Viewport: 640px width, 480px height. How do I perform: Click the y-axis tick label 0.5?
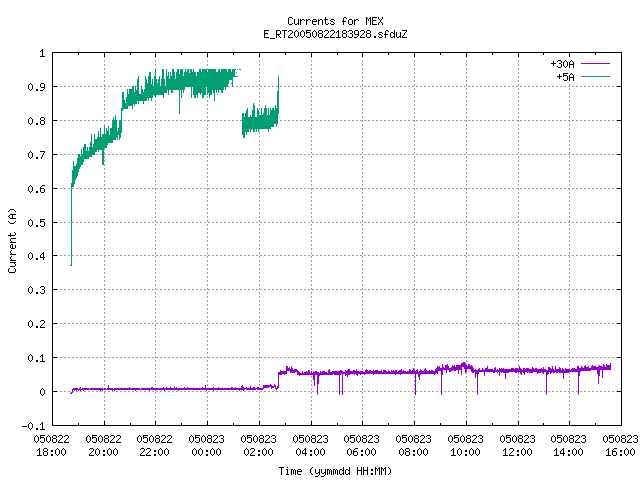(36, 222)
